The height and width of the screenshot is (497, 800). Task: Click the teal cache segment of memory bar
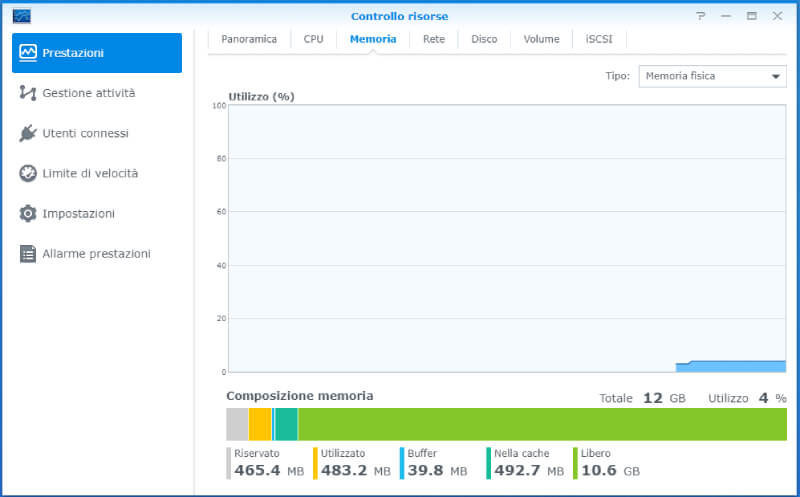coord(286,424)
